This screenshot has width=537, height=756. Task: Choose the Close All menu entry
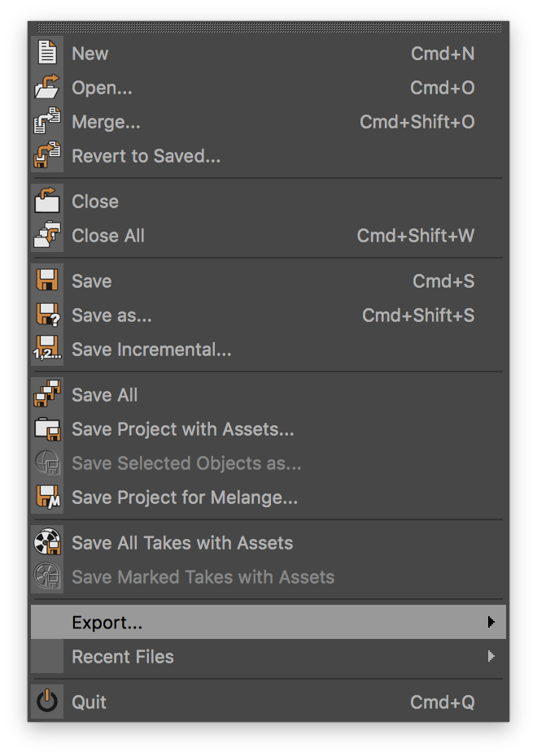point(108,236)
